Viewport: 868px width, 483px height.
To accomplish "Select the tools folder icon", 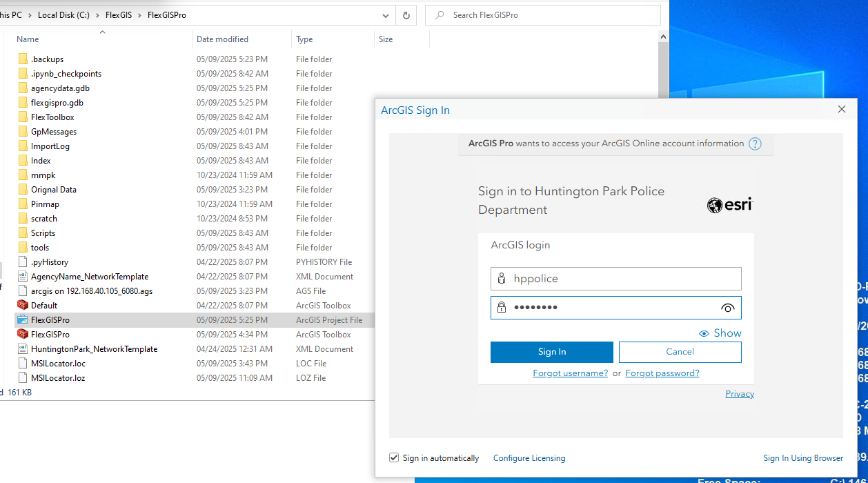I will (23, 248).
